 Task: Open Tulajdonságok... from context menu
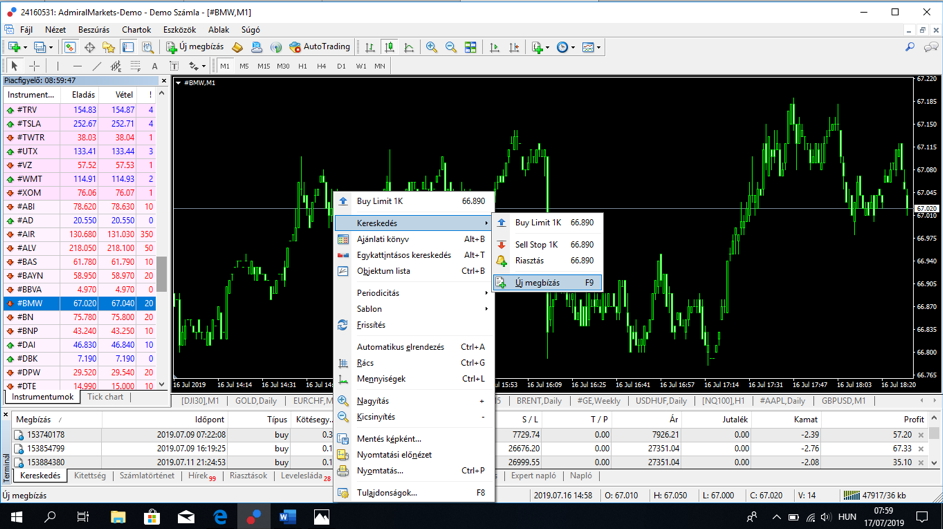414,493
